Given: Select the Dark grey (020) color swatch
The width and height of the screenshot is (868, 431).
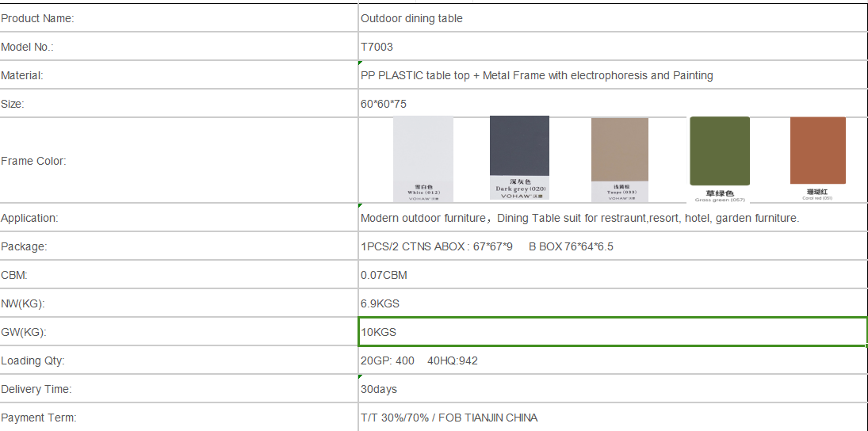Looking at the screenshot, I should point(519,156).
